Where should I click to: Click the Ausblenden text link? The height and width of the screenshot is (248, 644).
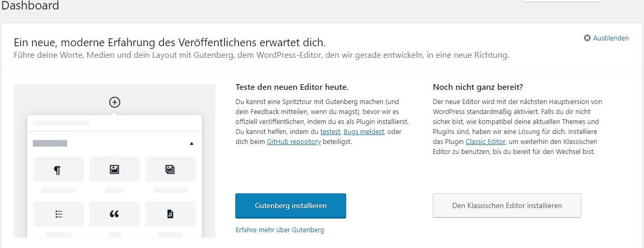pos(611,38)
